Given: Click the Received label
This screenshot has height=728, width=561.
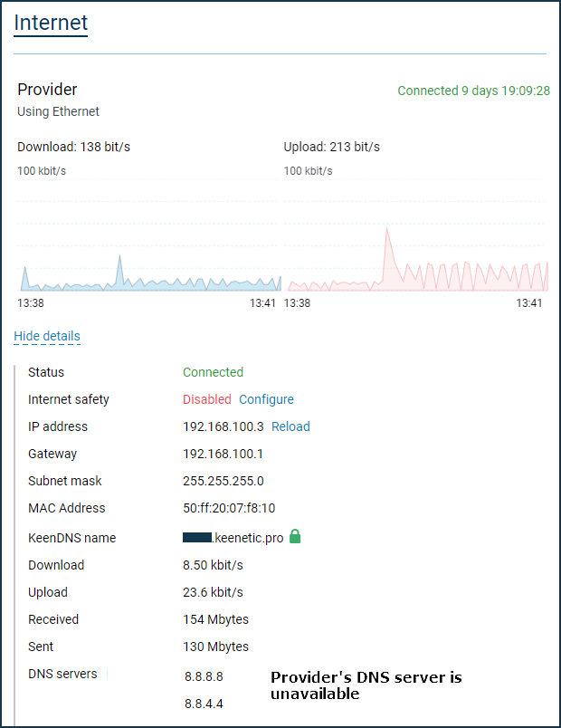Looking at the screenshot, I should click(53, 619).
